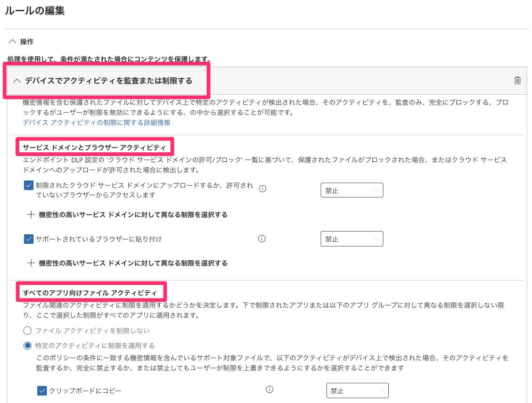This screenshot has width=532, height=403.
Task: Show info for restricted cloud service upload
Action: point(262,188)
